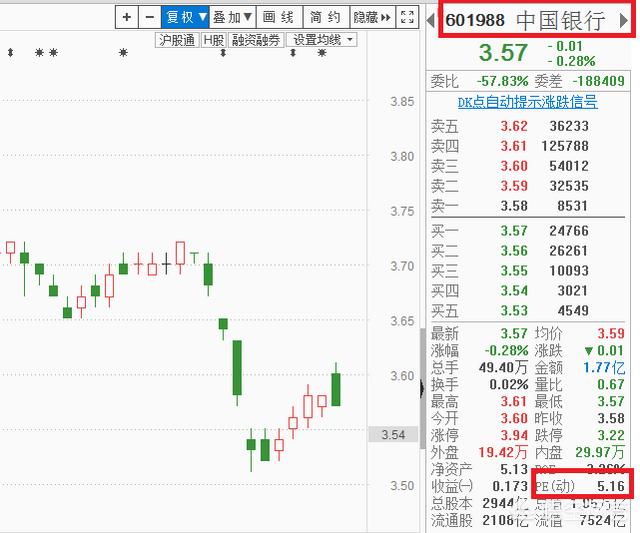Click 隐藏 to hide side panel
The height and width of the screenshot is (533, 640).
pos(373,17)
